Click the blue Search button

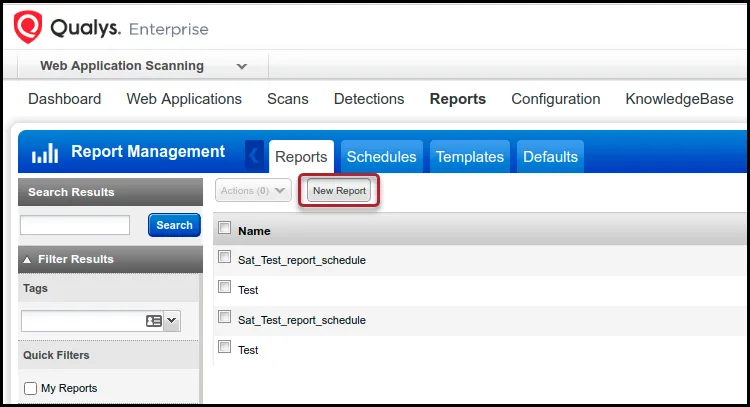coord(174,225)
